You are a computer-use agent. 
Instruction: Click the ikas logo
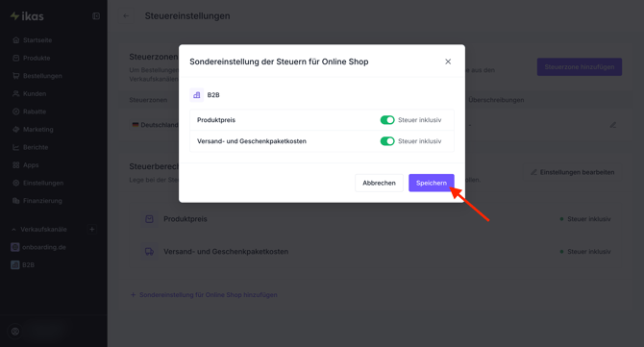pyautogui.click(x=27, y=16)
